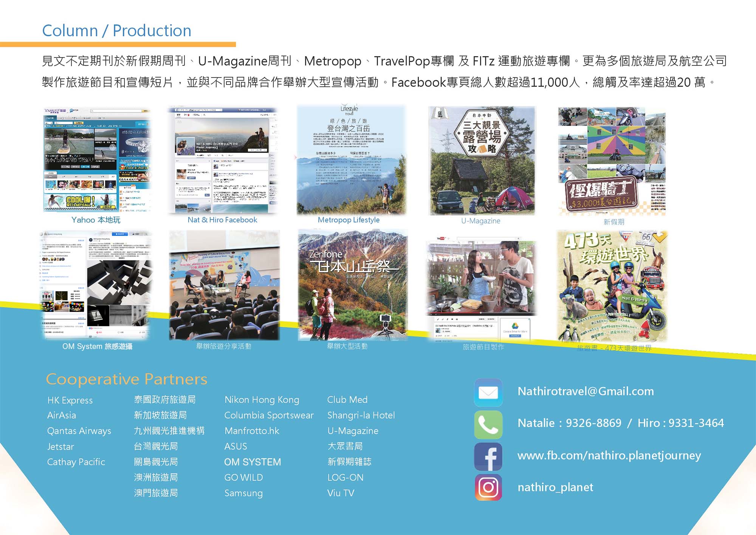The height and width of the screenshot is (535, 756).
Task: Open the OM System 旅感遊攝 thumbnail
Action: tap(97, 285)
